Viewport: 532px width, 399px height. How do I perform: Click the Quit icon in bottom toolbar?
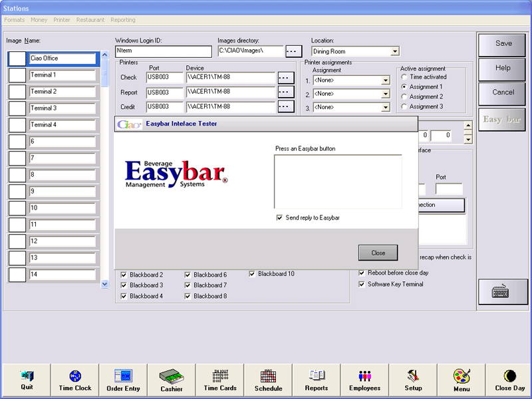pos(27,380)
